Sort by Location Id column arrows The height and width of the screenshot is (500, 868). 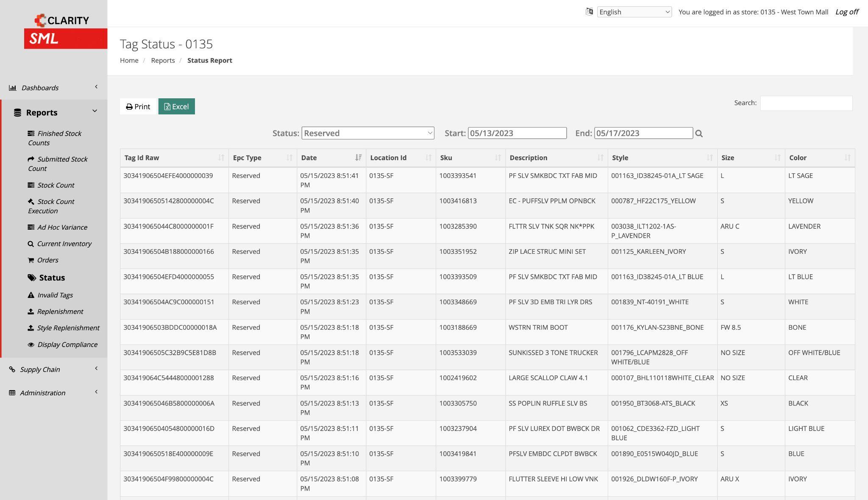[x=428, y=158]
